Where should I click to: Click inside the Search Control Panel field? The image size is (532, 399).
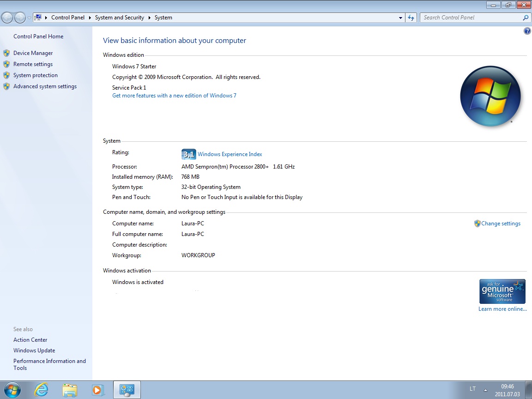(x=471, y=18)
